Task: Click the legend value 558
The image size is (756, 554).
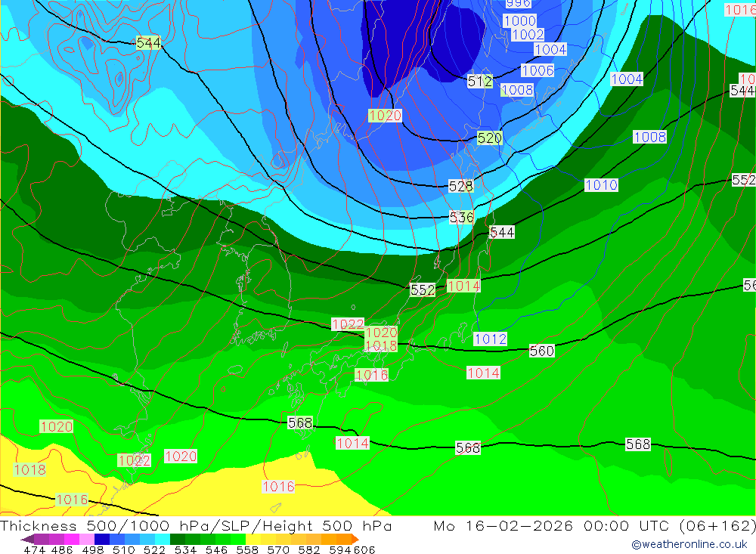Action: [x=247, y=549]
